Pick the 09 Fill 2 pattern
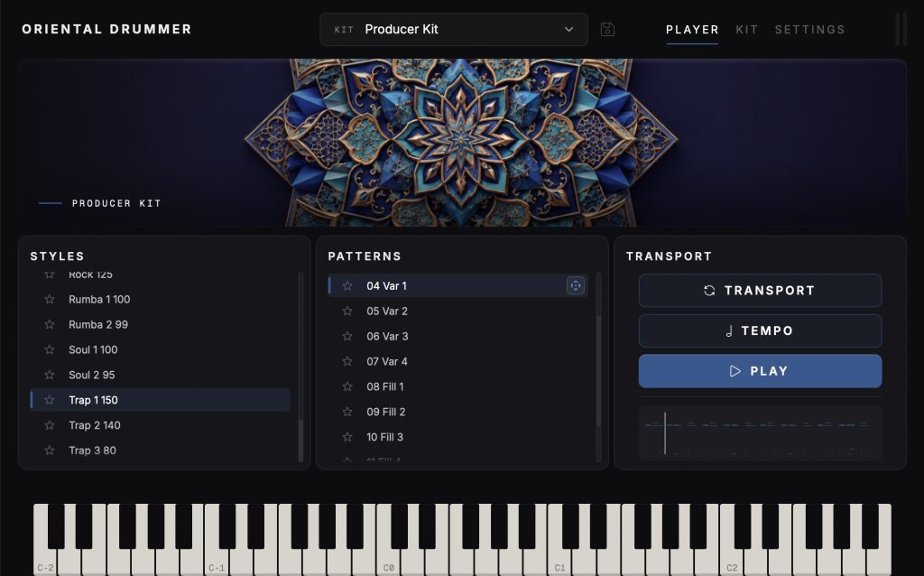The image size is (924, 576). click(457, 412)
